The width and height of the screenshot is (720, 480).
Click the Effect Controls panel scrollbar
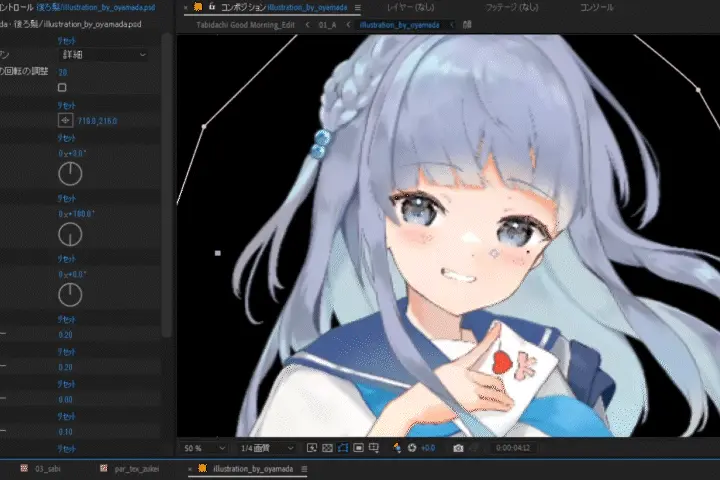(x=168, y=186)
